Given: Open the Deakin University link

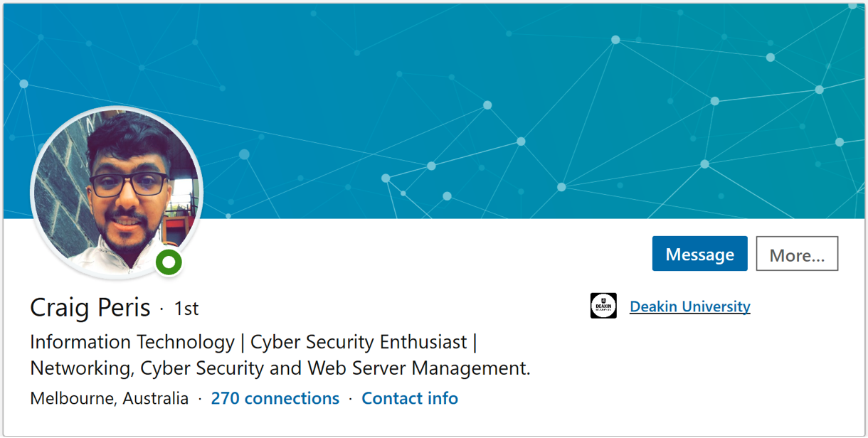Looking at the screenshot, I should (689, 306).
